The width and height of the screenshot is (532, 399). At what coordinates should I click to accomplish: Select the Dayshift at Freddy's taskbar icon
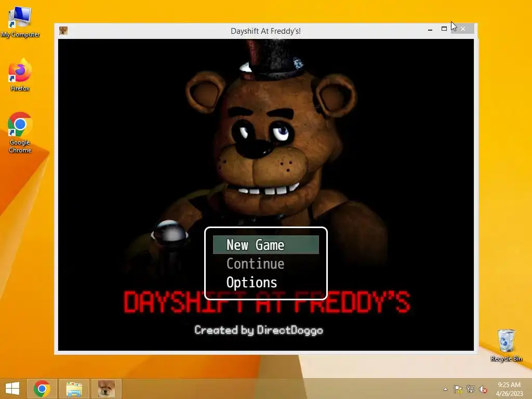(106, 389)
